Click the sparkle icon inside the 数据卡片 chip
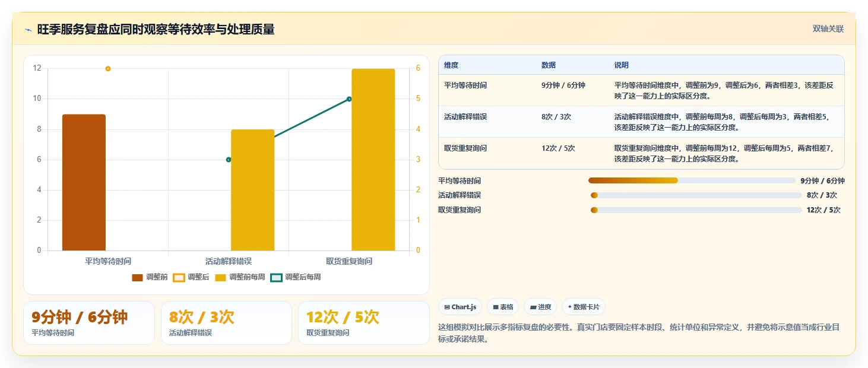The width and height of the screenshot is (868, 368). (570, 307)
